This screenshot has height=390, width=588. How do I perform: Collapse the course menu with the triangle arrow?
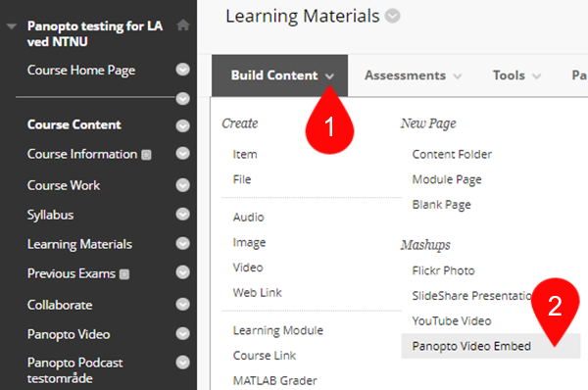coord(12,26)
